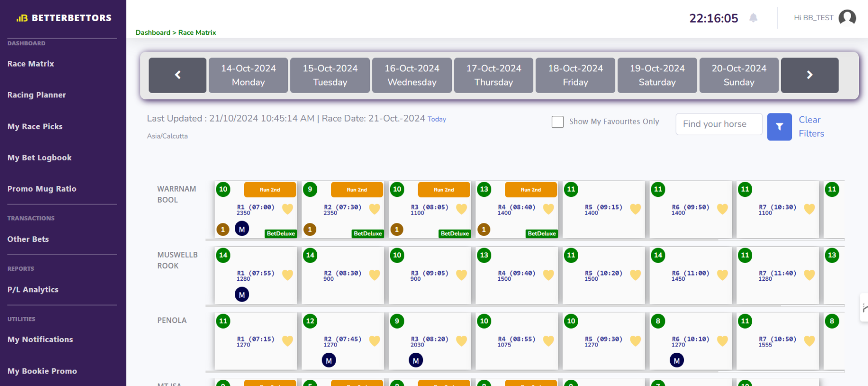Click Clear Filters link
Viewport: 868px width, 386px height.
(x=811, y=126)
